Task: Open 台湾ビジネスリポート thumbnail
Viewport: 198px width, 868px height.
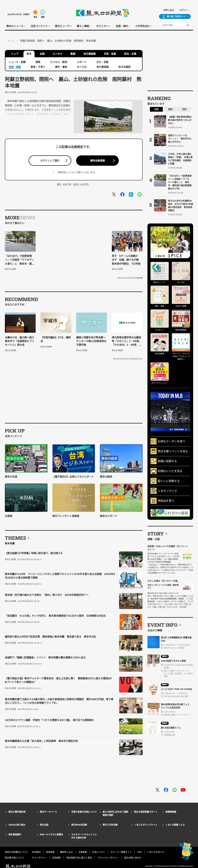Action: [x=73, y=459]
